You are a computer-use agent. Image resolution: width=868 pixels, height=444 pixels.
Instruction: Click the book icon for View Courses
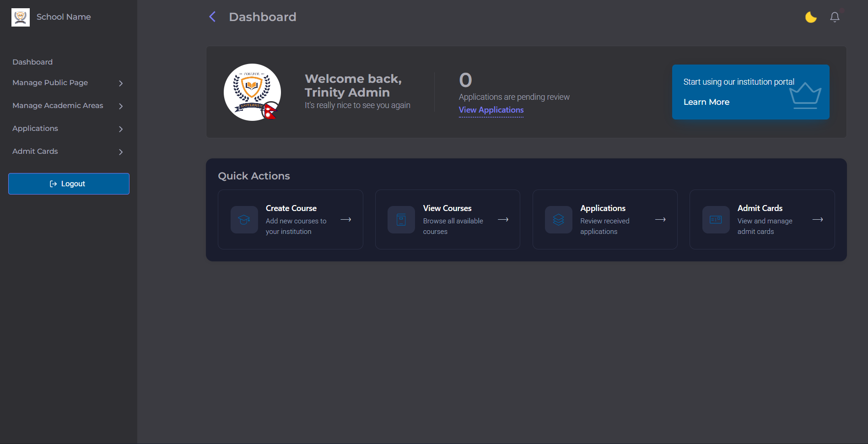pyautogui.click(x=401, y=220)
